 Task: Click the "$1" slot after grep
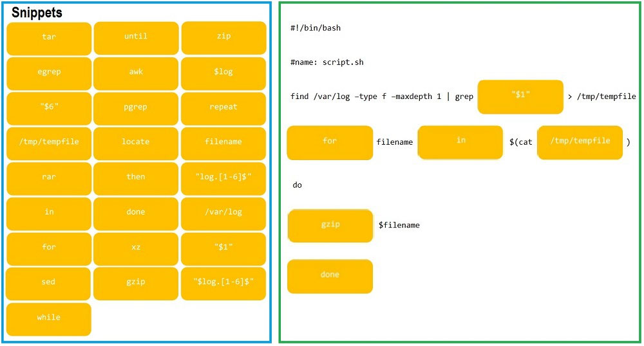[520, 96]
